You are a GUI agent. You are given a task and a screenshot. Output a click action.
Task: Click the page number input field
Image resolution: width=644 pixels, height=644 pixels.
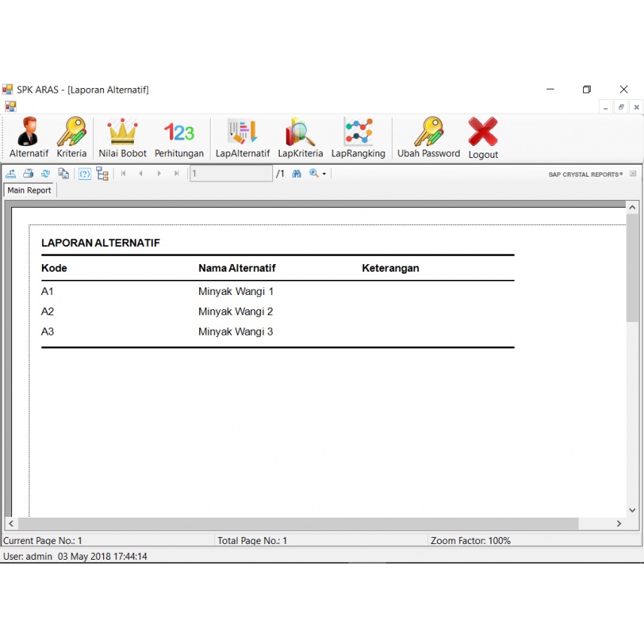pyautogui.click(x=231, y=173)
